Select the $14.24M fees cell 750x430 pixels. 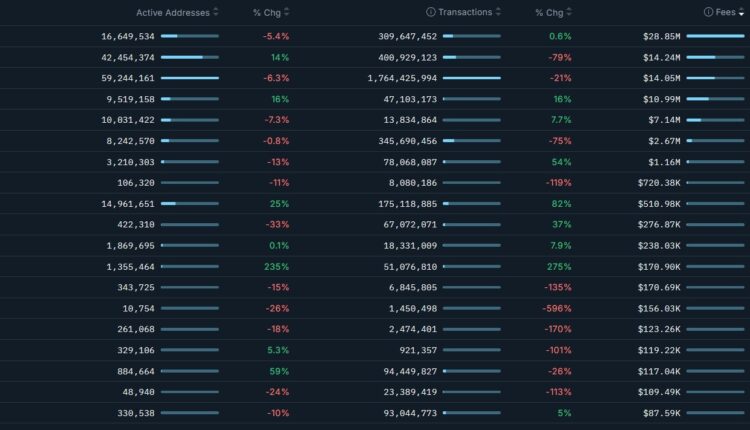pyautogui.click(x=660, y=57)
